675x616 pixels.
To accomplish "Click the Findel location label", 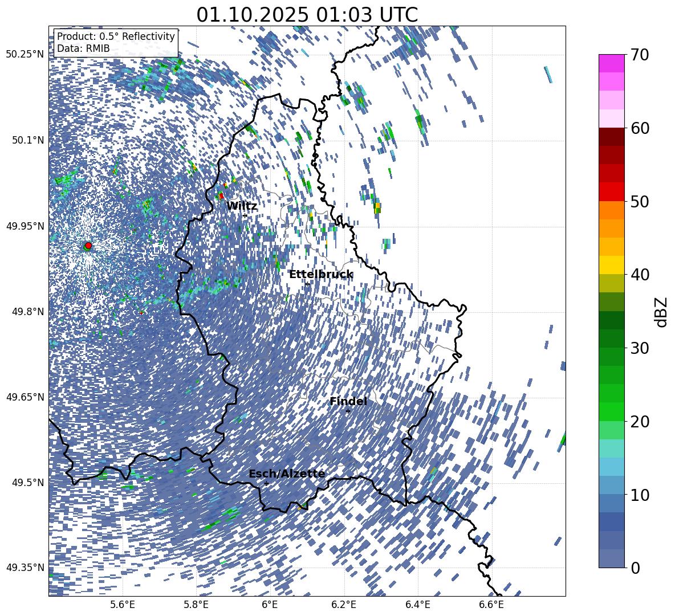I will coord(348,401).
